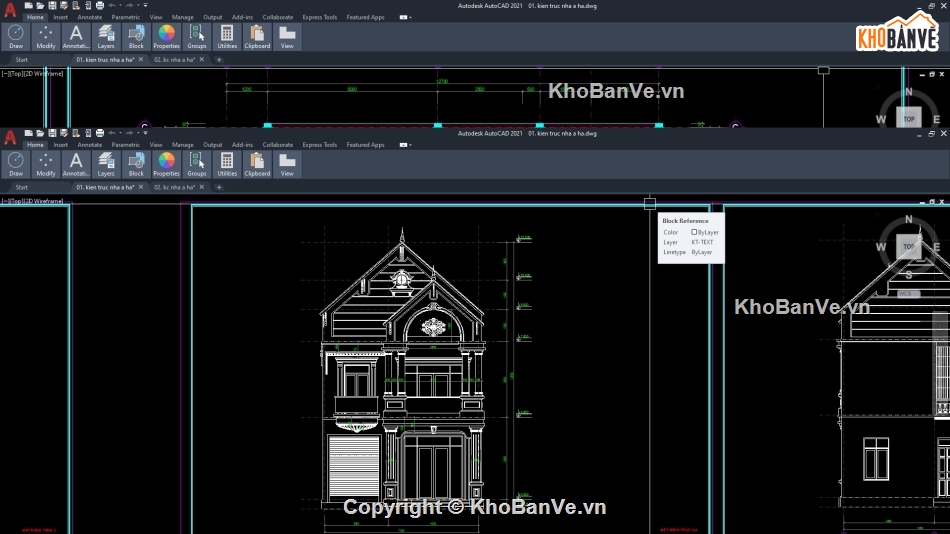Image resolution: width=950 pixels, height=534 pixels.
Task: Click Open folder icon in upper window
Action: pyautogui.click(x=40, y=5)
